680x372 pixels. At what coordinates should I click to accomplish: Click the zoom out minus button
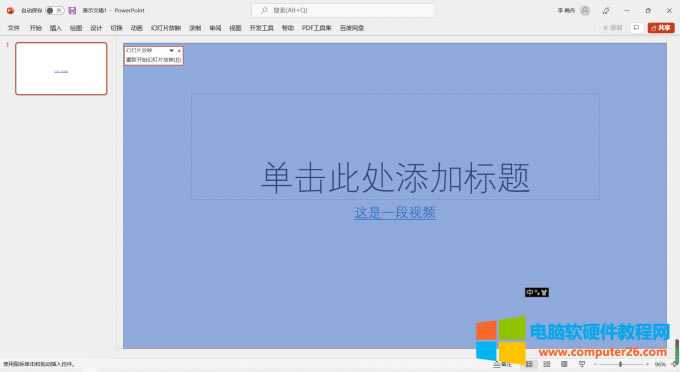click(x=595, y=365)
